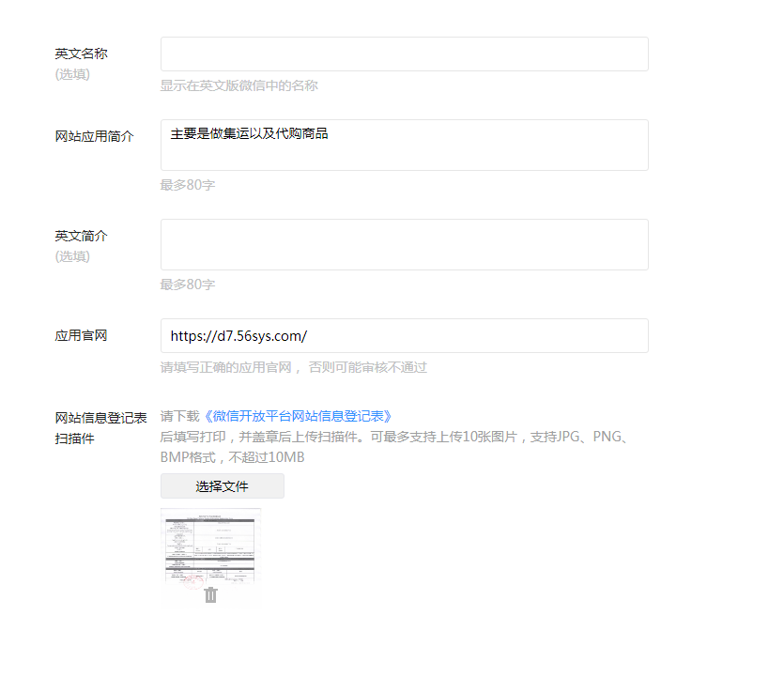784x677 pixels.
Task: Click the 应用官网 website URL field
Action: 404,335
